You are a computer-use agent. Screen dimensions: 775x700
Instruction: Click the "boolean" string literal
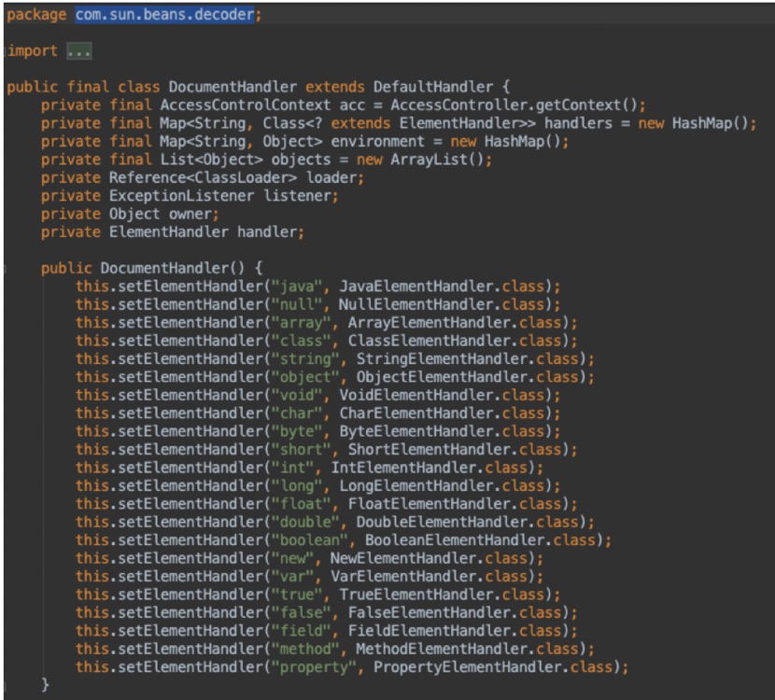point(309,540)
